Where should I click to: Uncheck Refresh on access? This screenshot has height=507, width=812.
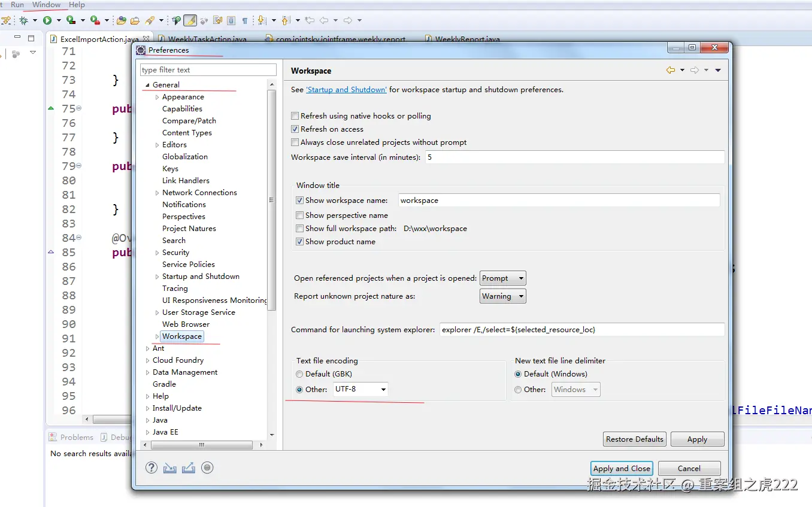pyautogui.click(x=295, y=129)
